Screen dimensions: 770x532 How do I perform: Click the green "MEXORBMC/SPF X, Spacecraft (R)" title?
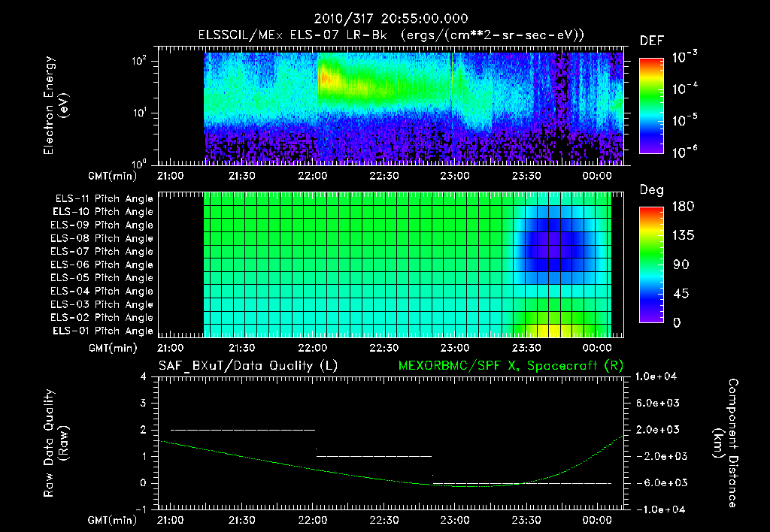(511, 366)
